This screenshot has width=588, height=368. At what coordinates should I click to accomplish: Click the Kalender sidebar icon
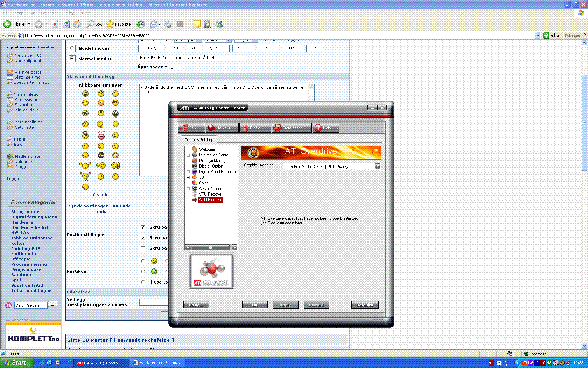point(10,162)
